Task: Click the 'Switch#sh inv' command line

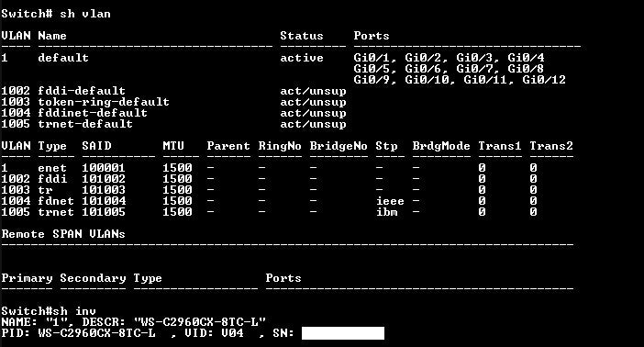Action: coord(49,311)
